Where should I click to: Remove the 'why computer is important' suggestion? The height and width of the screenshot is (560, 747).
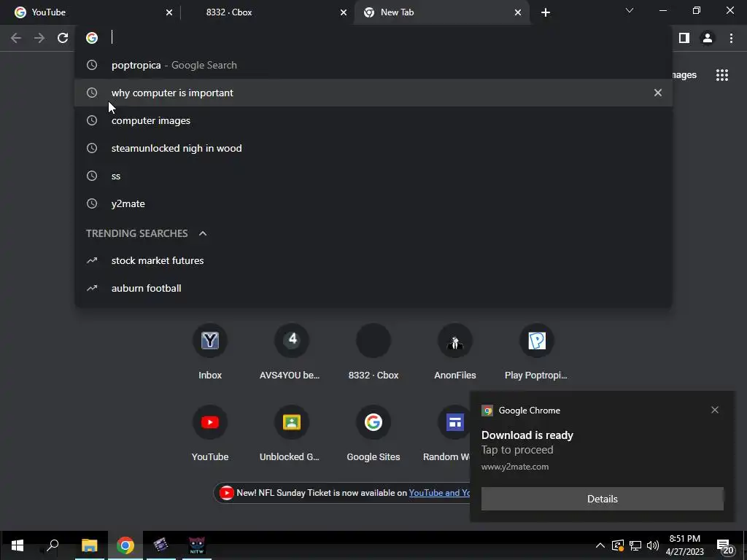(658, 93)
